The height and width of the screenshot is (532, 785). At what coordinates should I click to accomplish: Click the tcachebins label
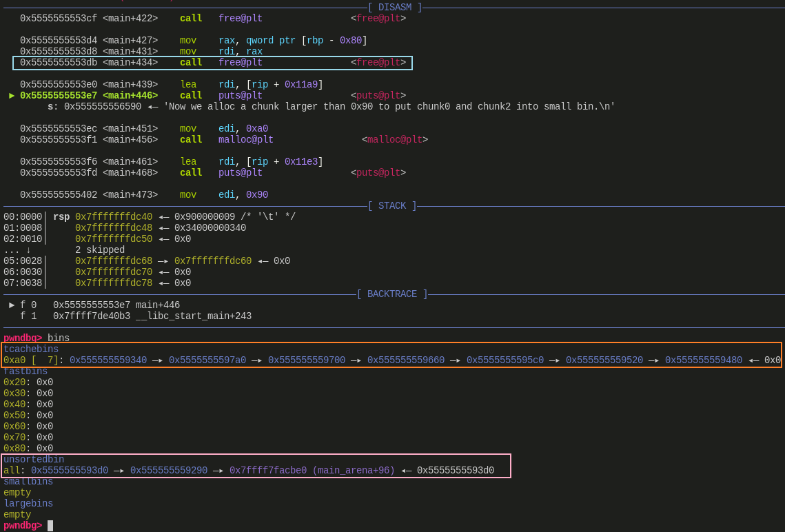tap(31, 349)
